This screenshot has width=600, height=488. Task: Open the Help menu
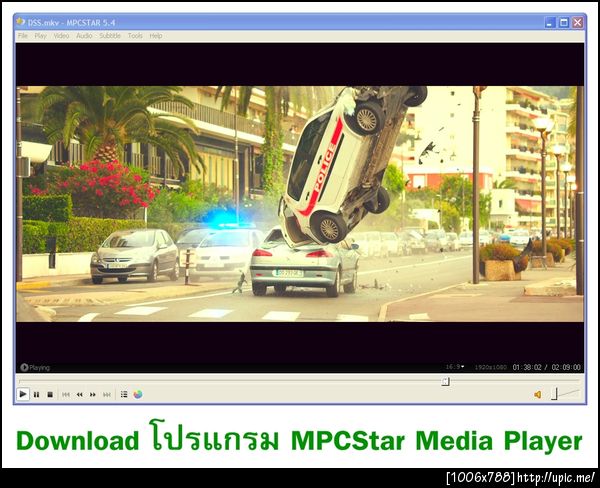156,36
